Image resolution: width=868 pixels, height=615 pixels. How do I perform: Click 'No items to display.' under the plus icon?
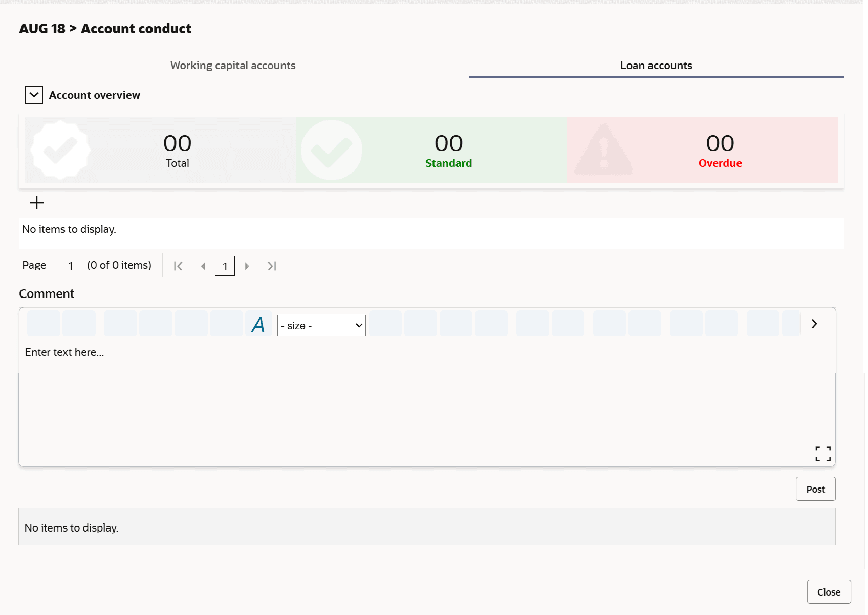click(x=69, y=229)
